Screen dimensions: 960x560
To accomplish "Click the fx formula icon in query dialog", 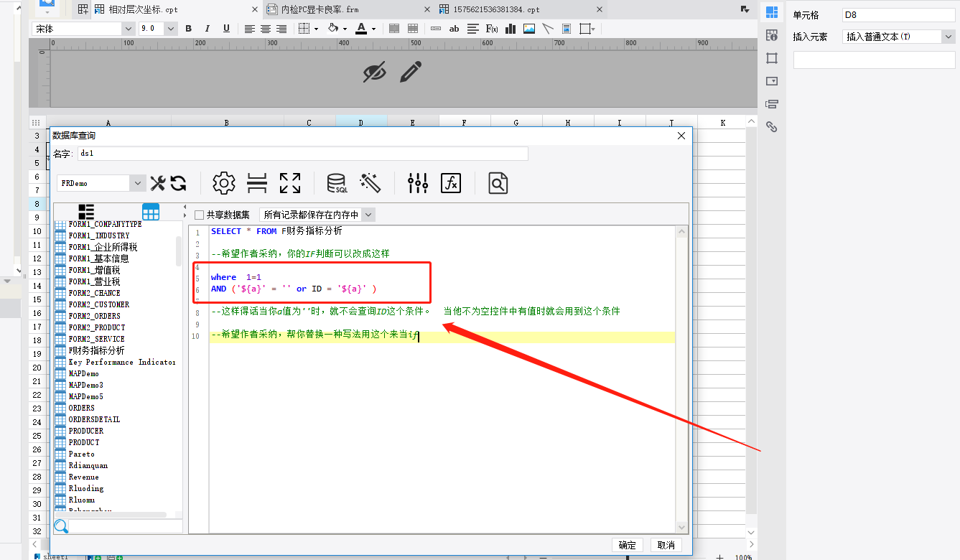I will coord(451,183).
